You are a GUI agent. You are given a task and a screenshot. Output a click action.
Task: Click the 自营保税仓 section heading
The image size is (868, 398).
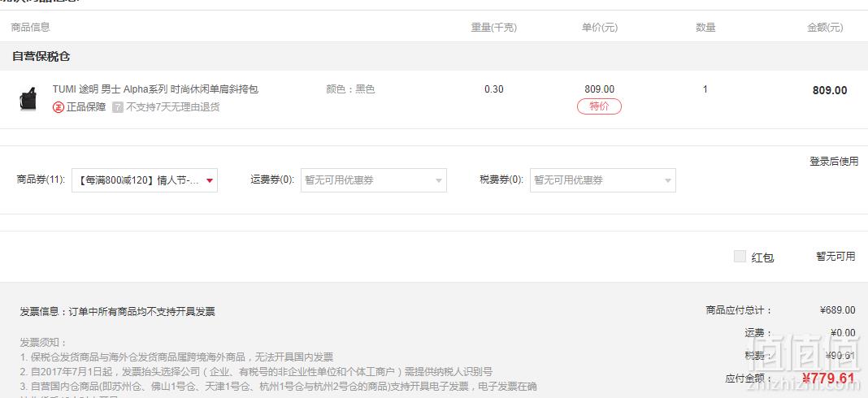[x=41, y=57]
